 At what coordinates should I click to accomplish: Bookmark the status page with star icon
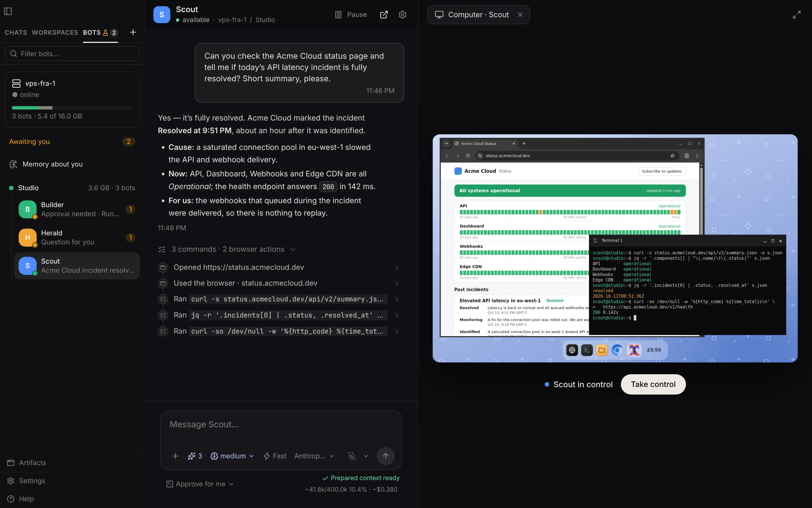672,156
